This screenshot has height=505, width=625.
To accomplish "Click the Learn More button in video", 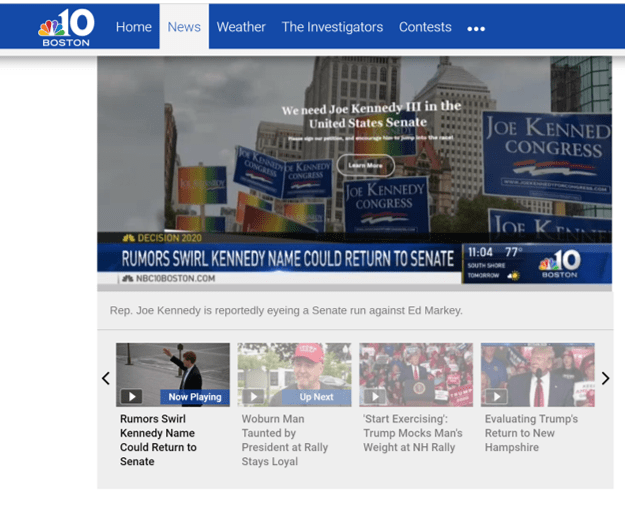I will (365, 165).
